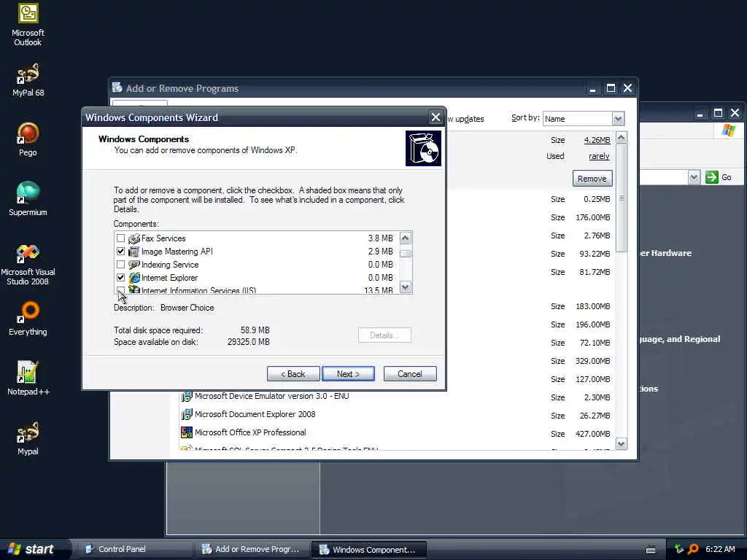Enable the Indexing Service checkbox
The height and width of the screenshot is (560, 747).
tap(120, 264)
